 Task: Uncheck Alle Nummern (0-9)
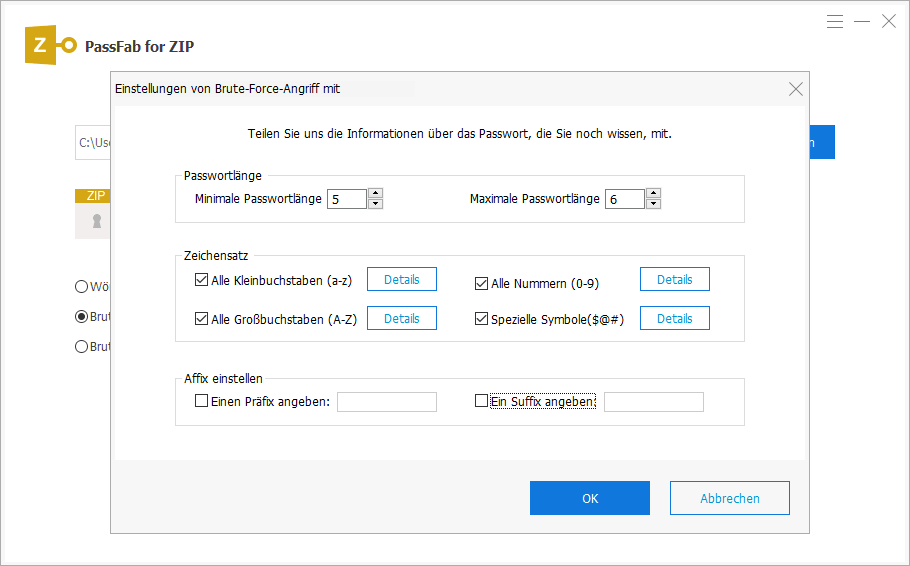[x=481, y=283]
